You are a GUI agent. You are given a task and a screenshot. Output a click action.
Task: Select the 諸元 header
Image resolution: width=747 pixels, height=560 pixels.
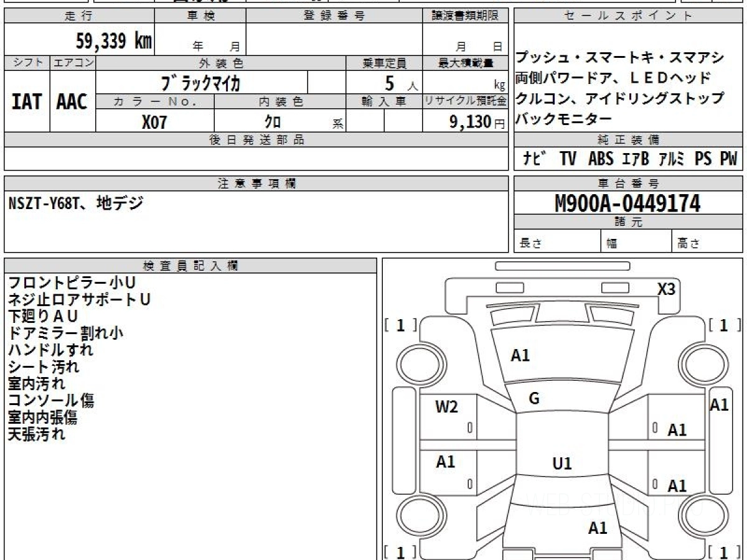click(629, 222)
